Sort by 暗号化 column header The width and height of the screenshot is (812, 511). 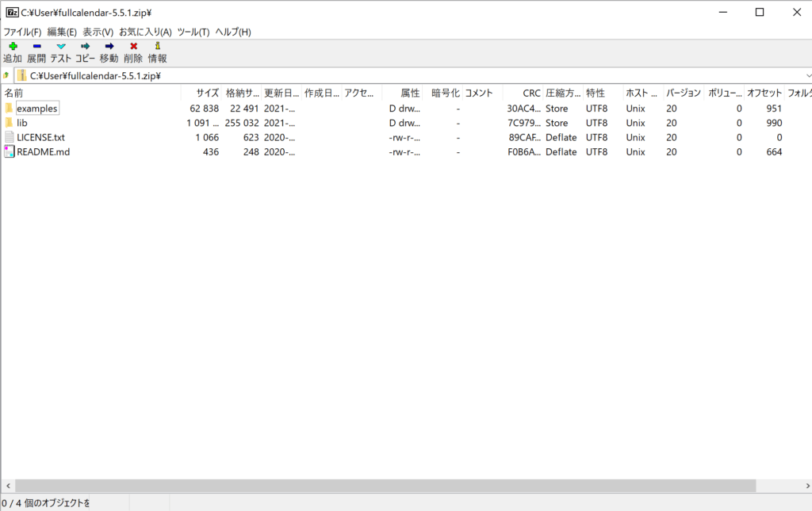(x=442, y=93)
